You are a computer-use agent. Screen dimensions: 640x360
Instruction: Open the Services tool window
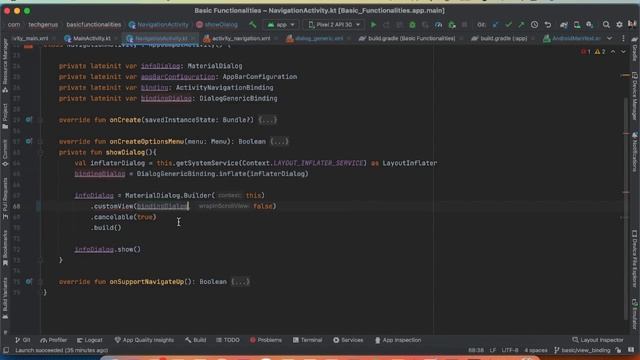pyautogui.click(x=348, y=340)
